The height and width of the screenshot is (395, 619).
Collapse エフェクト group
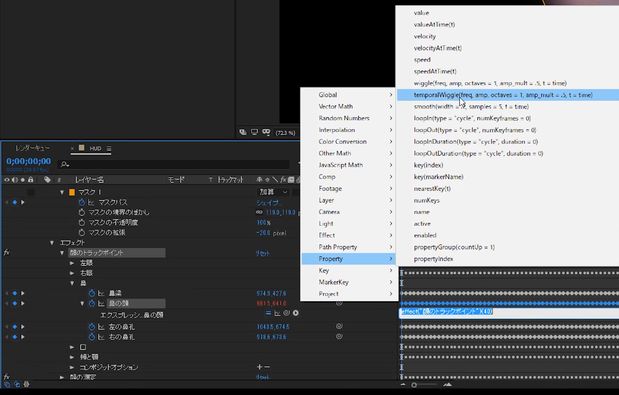point(52,243)
